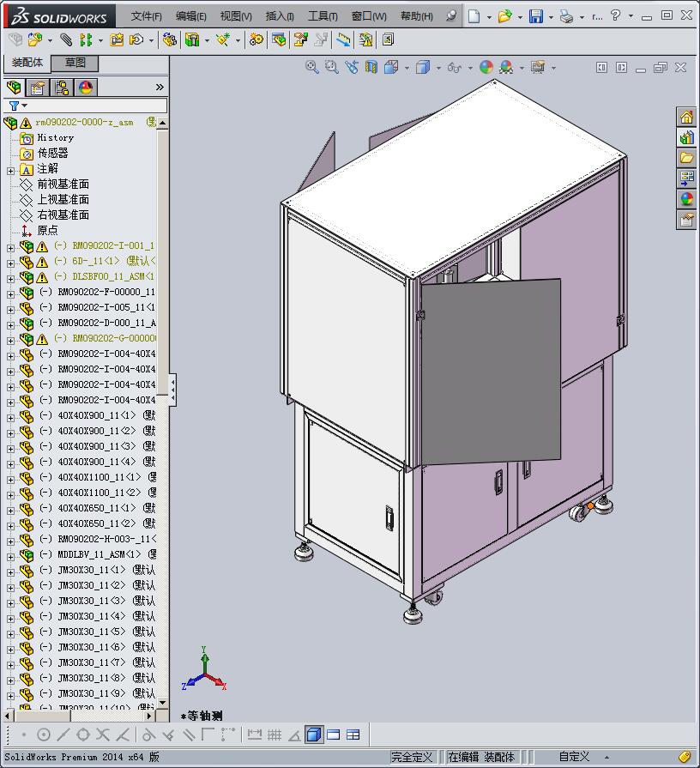Click the Hide/Show Items glasses icon
The width and height of the screenshot is (700, 768).
(455, 67)
